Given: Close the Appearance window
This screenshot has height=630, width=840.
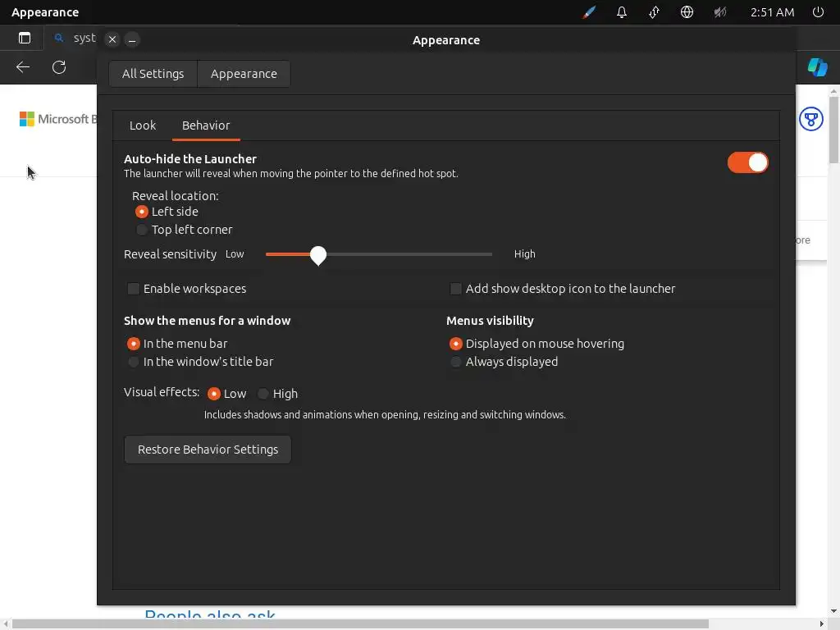Looking at the screenshot, I should point(112,39).
